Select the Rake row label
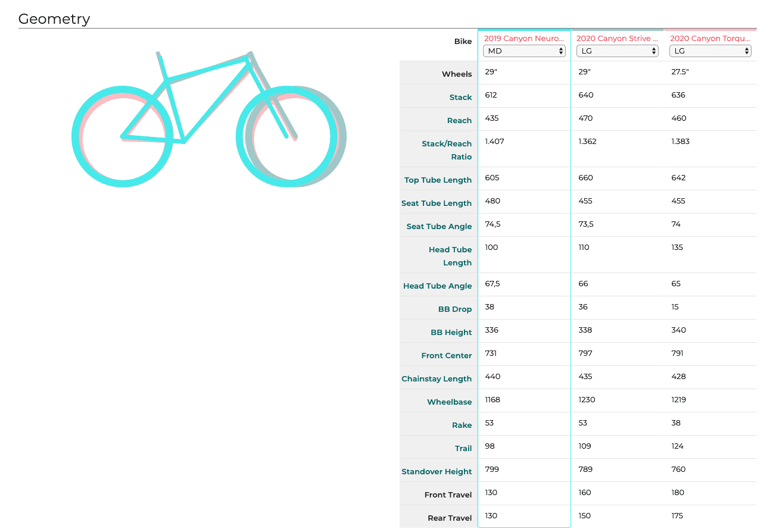This screenshot has height=532, width=773. (462, 425)
